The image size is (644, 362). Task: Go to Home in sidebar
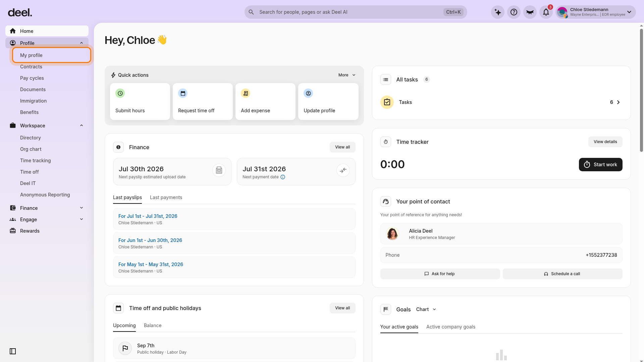point(47,31)
